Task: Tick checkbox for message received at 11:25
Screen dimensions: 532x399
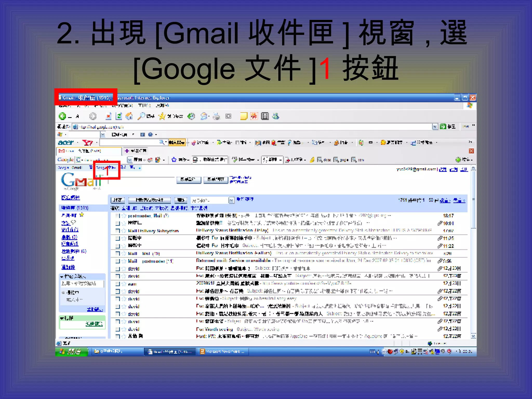Action: click(x=117, y=238)
